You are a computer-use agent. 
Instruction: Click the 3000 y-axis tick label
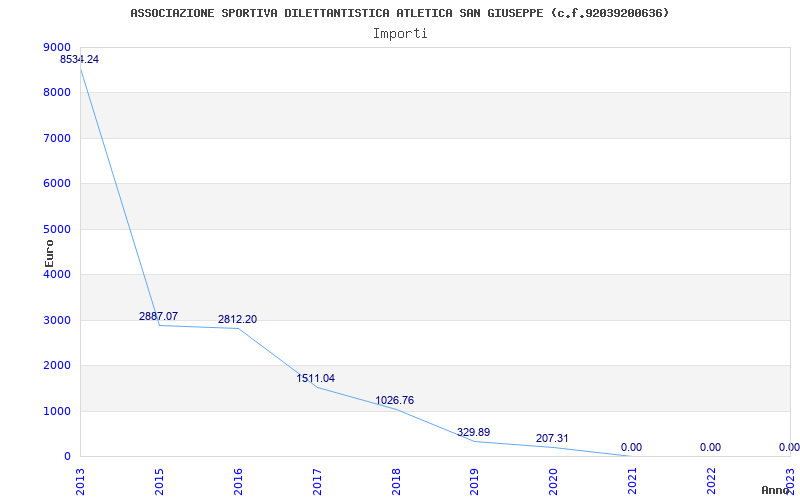pyautogui.click(x=57, y=320)
